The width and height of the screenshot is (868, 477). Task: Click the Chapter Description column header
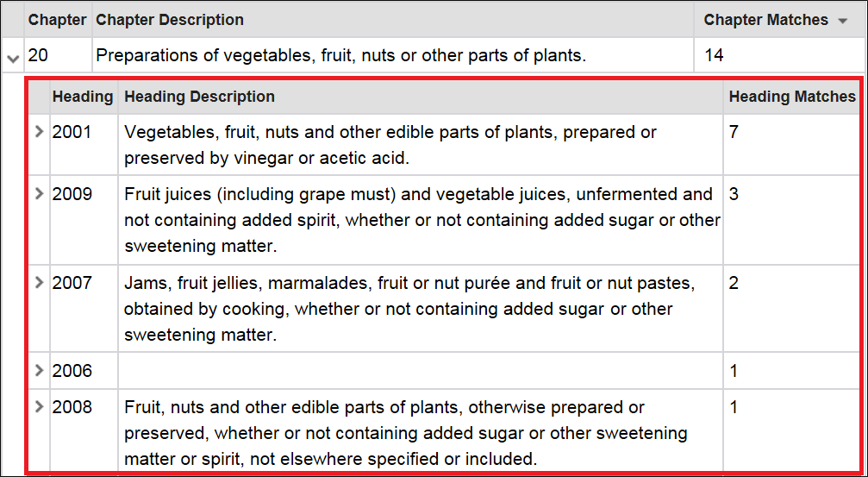170,20
